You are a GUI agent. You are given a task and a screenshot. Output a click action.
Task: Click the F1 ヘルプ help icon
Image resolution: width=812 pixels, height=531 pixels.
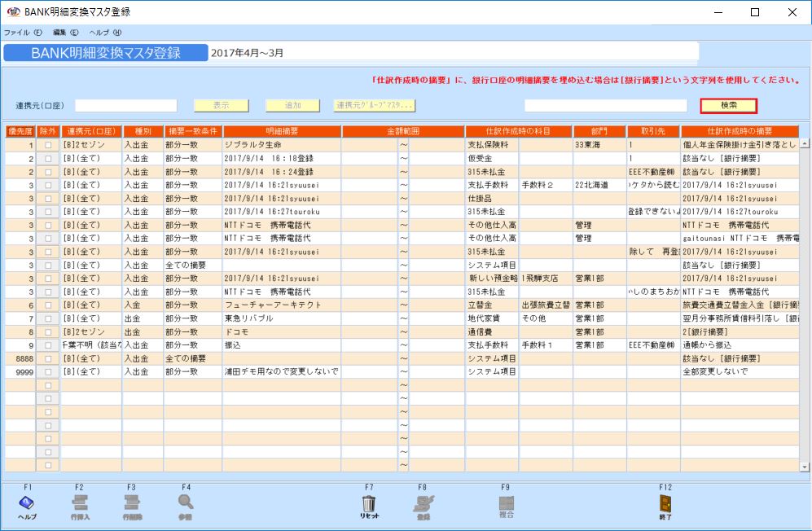[27, 504]
